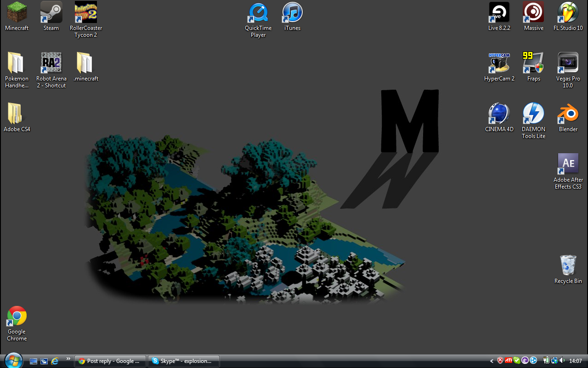Open Windows Security Center red shield tray icon
Viewport: 588px width, 368px height.
pyautogui.click(x=500, y=361)
